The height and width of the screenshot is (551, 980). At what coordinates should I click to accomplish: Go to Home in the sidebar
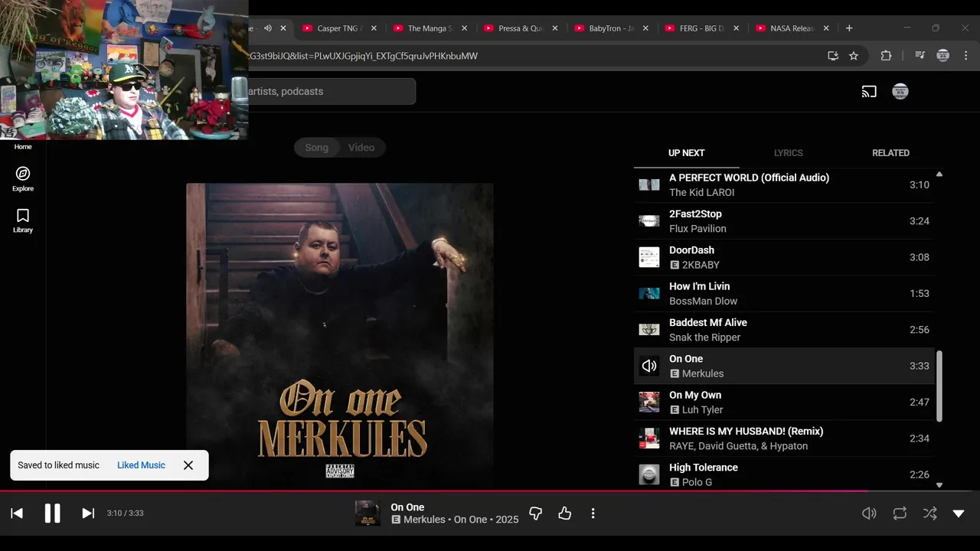(x=23, y=146)
